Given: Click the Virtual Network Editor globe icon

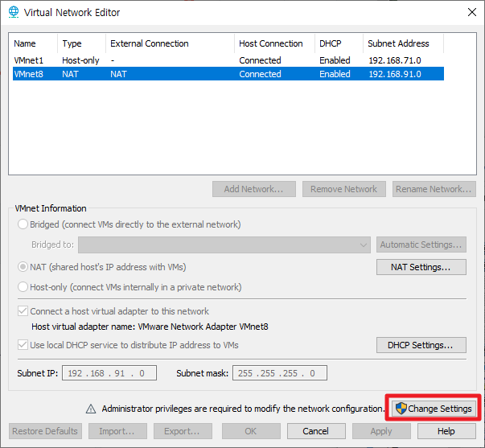Looking at the screenshot, I should point(14,12).
